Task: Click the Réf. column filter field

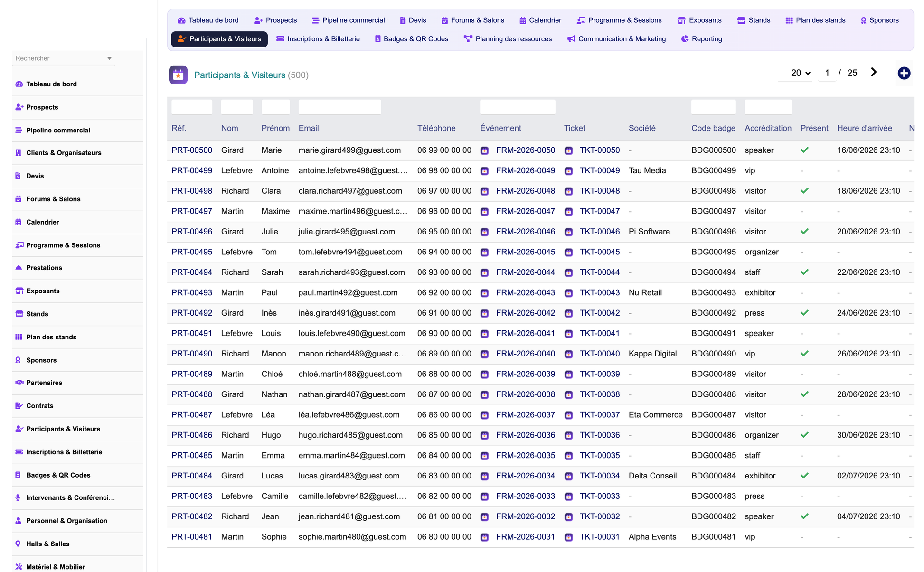Action: pyautogui.click(x=192, y=107)
